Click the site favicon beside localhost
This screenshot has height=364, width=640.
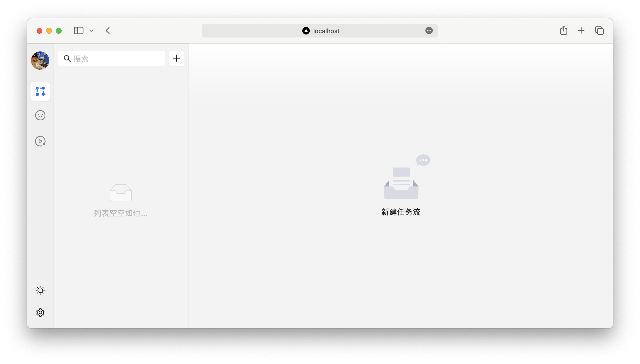pyautogui.click(x=306, y=31)
